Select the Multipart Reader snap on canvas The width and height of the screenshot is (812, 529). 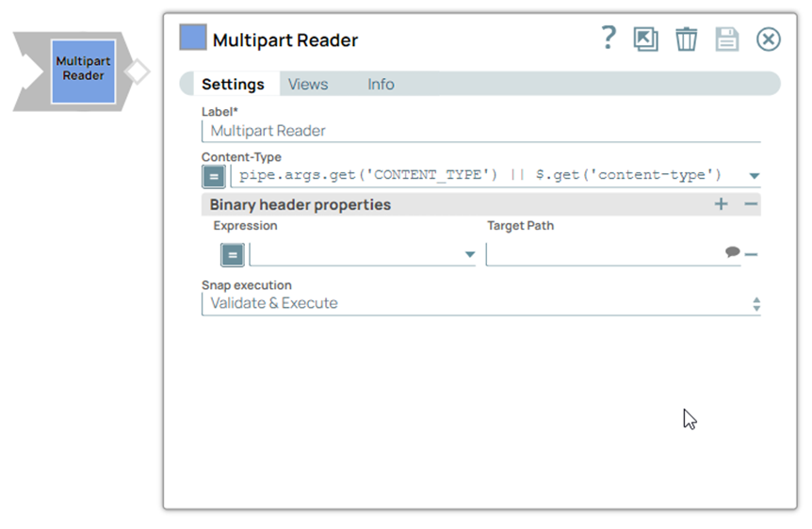[x=83, y=71]
